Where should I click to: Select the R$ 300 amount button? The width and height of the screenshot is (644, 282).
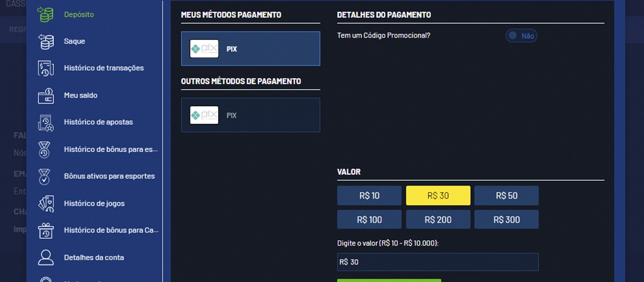[506, 220]
